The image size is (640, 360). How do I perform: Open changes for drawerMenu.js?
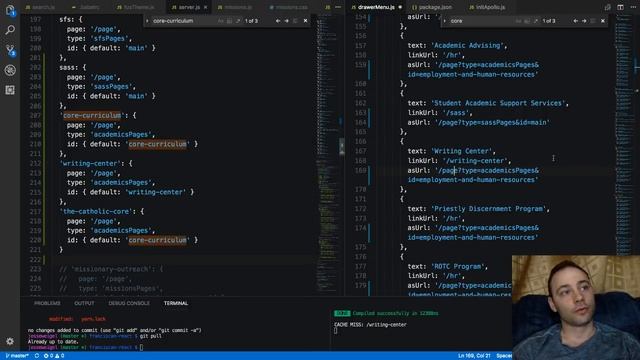(x=608, y=7)
